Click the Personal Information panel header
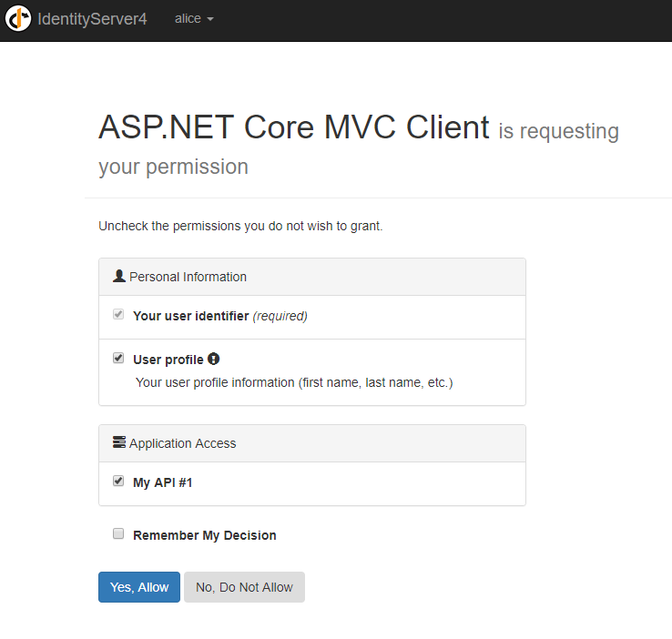Screen dimensions: 672x639 pyautogui.click(x=311, y=277)
